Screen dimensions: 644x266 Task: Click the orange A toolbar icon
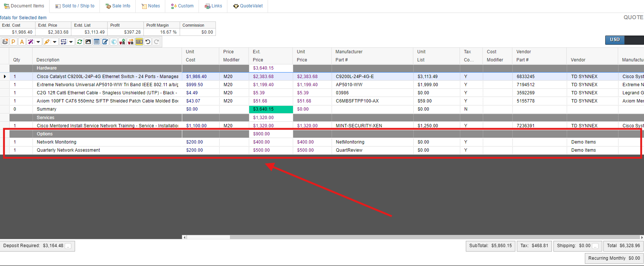click(22, 42)
